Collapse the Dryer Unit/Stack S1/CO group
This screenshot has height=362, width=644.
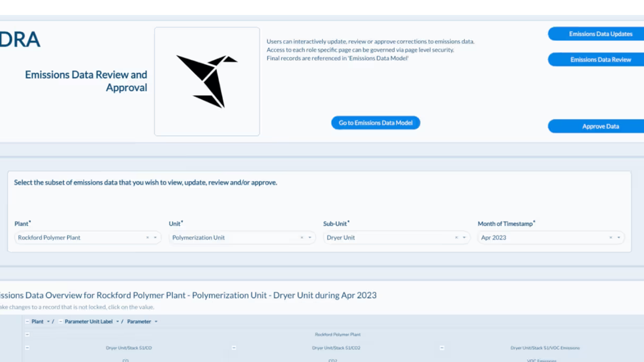coord(27,348)
